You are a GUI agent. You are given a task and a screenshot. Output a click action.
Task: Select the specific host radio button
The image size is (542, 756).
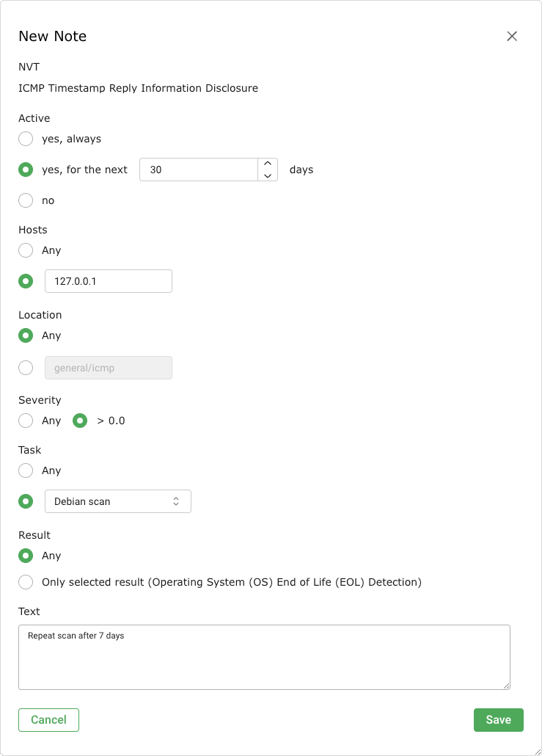click(26, 281)
